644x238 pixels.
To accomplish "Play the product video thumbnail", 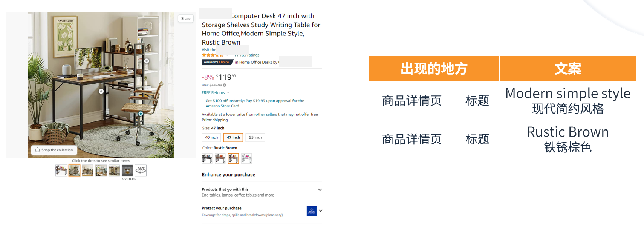I will (x=127, y=170).
